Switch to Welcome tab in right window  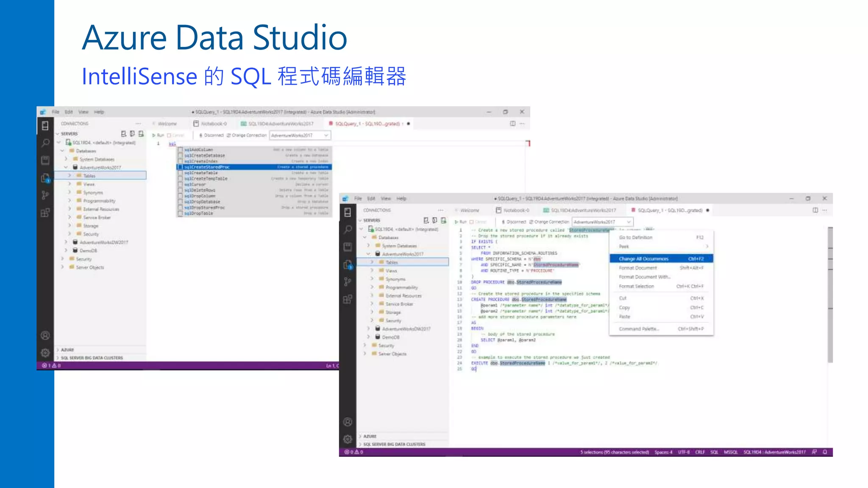pos(469,210)
